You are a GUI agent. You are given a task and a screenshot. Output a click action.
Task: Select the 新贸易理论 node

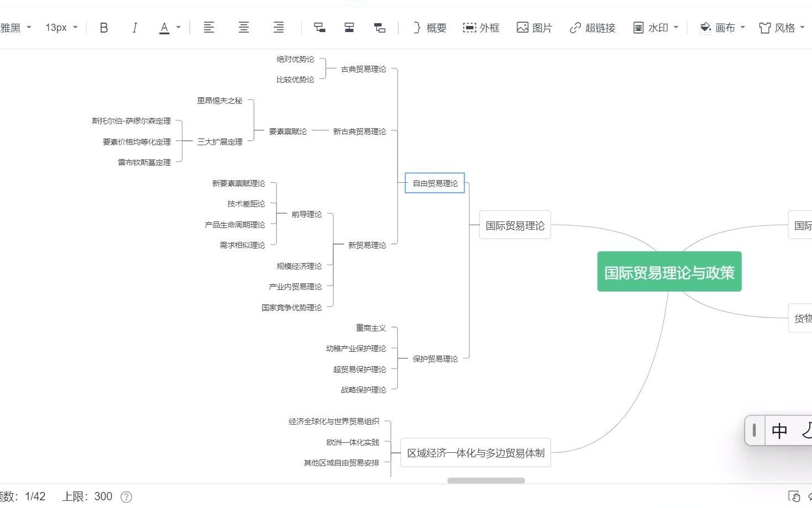367,245
